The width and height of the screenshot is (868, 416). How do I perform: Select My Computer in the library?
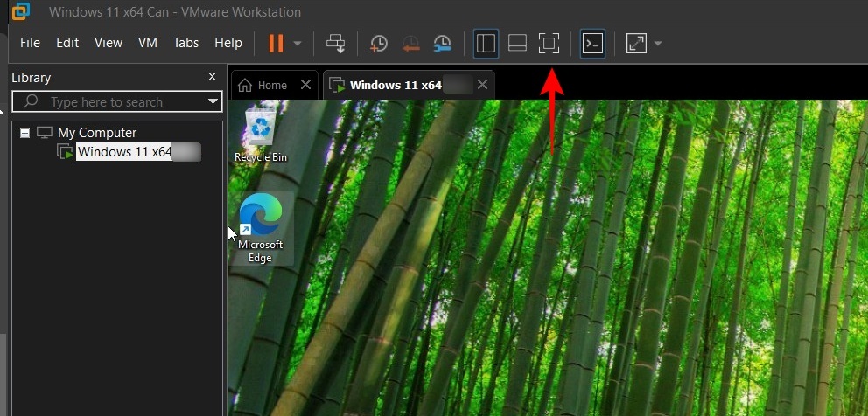(97, 133)
